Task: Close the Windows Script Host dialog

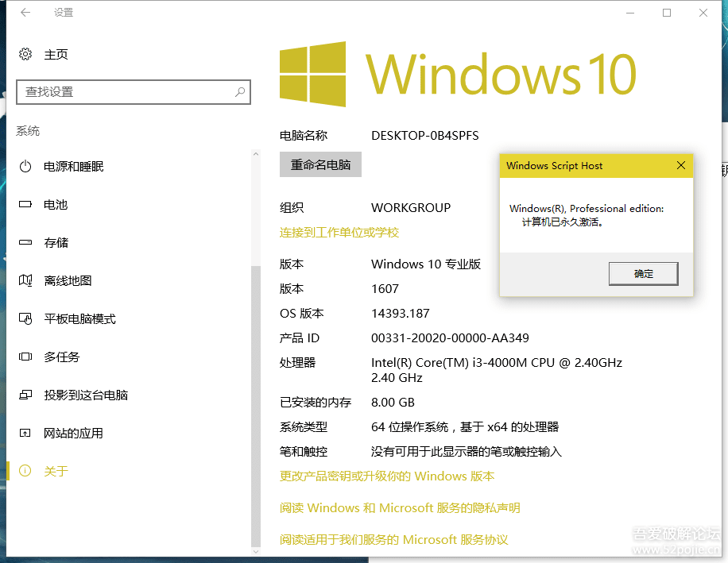Action: [x=680, y=165]
